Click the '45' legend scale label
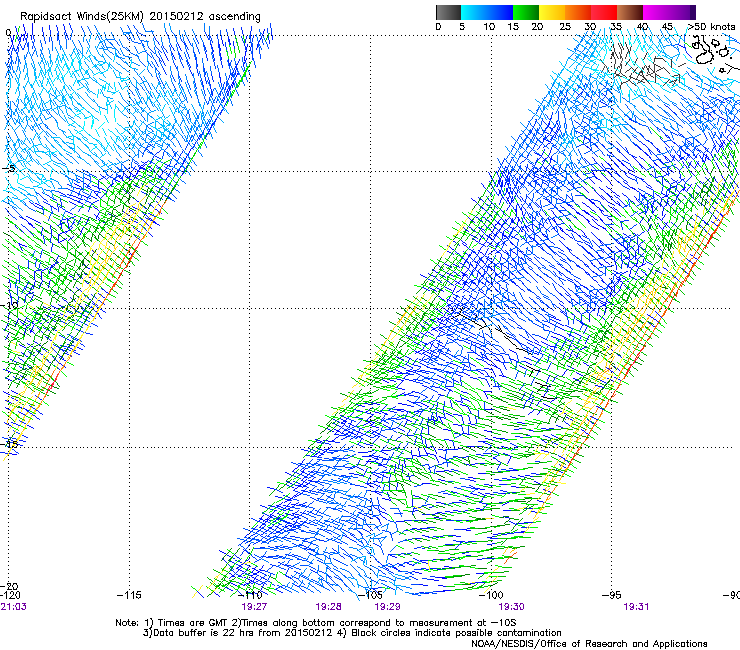The image size is (740, 650). [667, 26]
